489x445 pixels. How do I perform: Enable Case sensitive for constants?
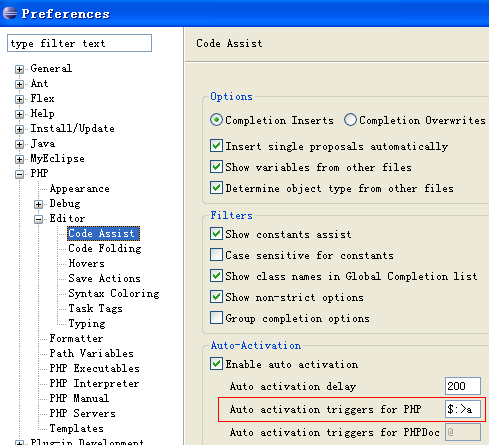[217, 255]
